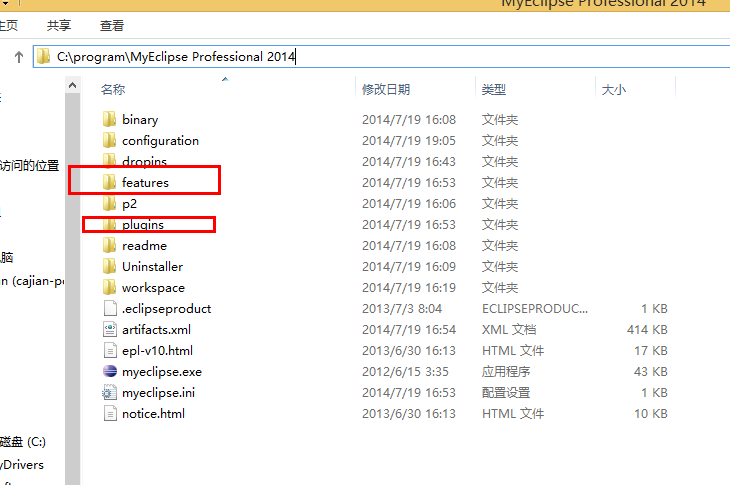Click the myeclipse.ini settings file icon

click(x=110, y=392)
